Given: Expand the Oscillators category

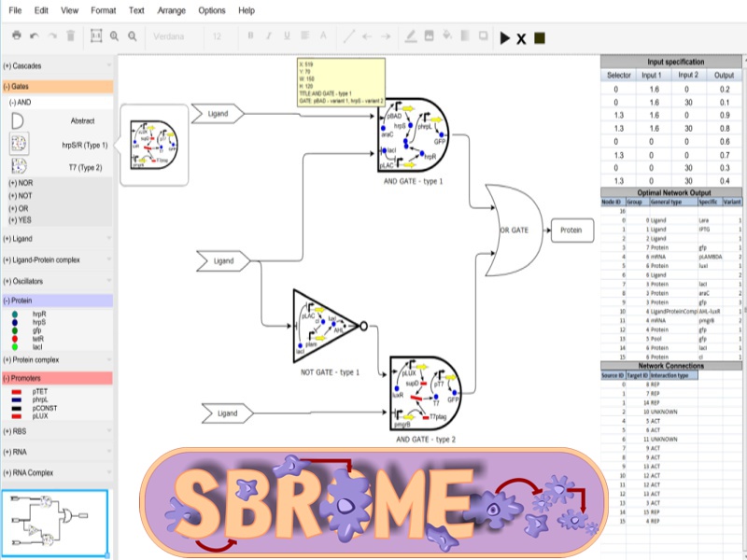Looking at the screenshot, I should tap(56, 281).
